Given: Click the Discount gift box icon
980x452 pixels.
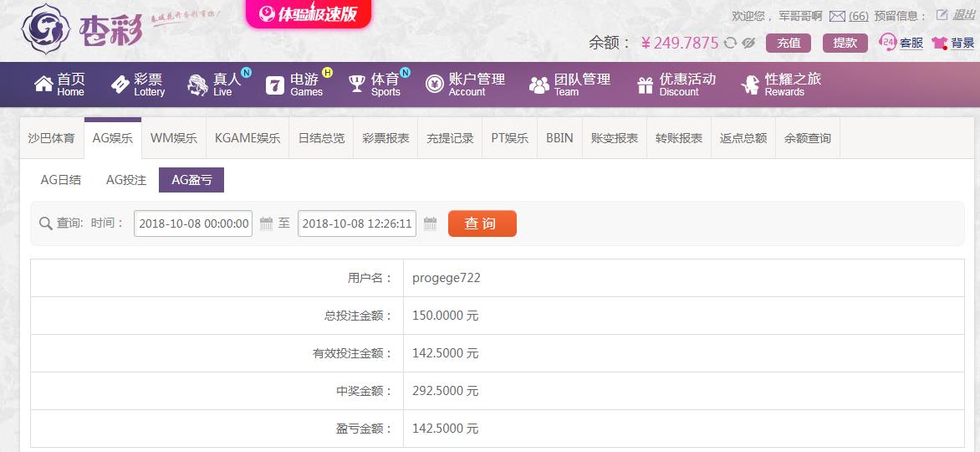Looking at the screenshot, I should click(645, 85).
